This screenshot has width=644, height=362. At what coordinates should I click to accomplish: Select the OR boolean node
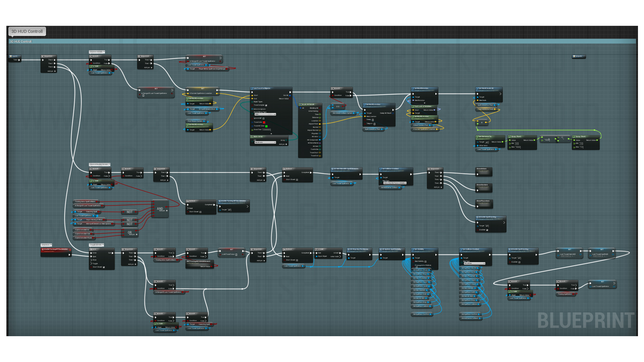click(x=130, y=232)
